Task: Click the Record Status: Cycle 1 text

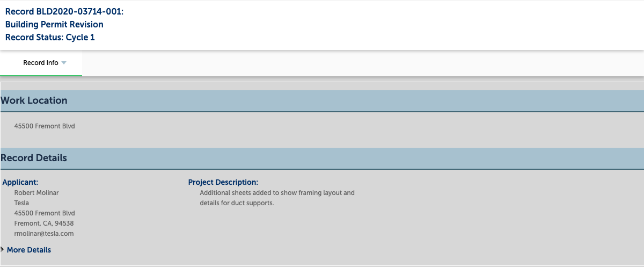Action: (50, 37)
